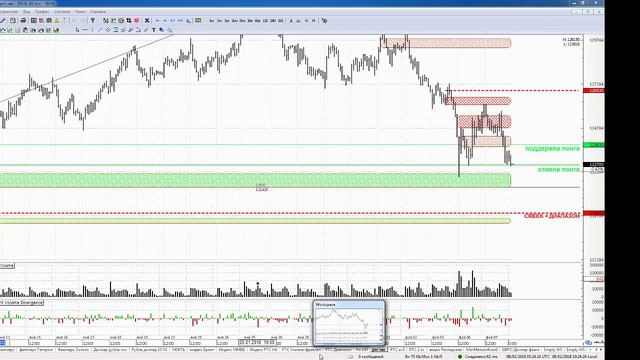The image size is (640, 360).
Task: Click the поддержка лонга chart label
Action: pos(552,149)
